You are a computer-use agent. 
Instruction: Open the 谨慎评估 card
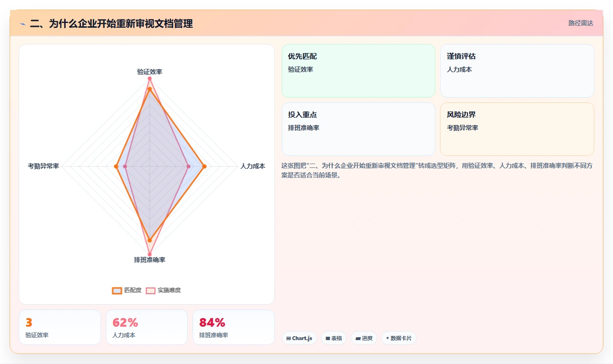point(517,71)
